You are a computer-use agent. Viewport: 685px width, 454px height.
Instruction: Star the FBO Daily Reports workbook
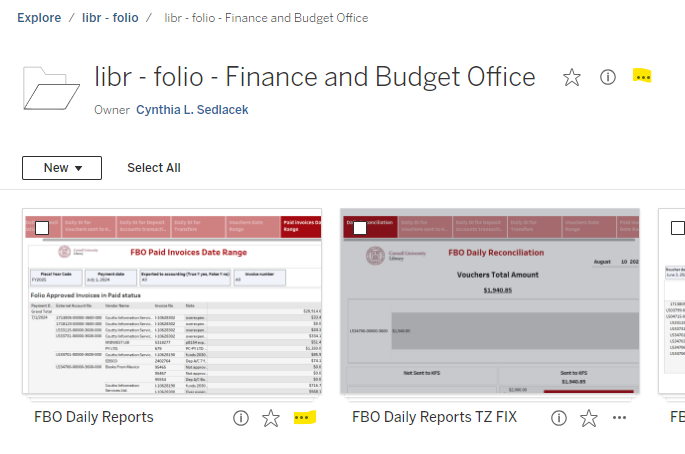[x=271, y=418]
